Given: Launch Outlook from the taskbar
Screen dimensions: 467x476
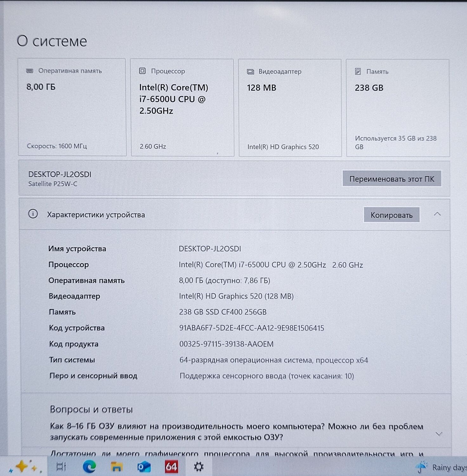Looking at the screenshot, I should coord(144,467).
